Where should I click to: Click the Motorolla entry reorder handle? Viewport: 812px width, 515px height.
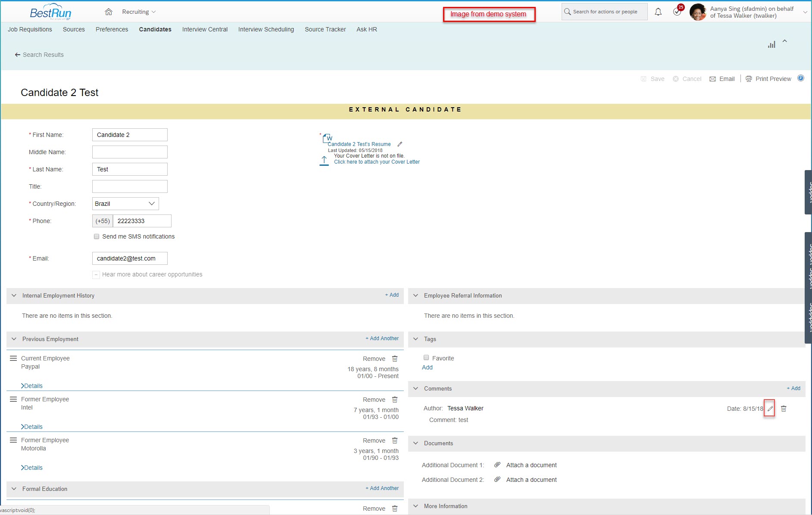(13, 440)
